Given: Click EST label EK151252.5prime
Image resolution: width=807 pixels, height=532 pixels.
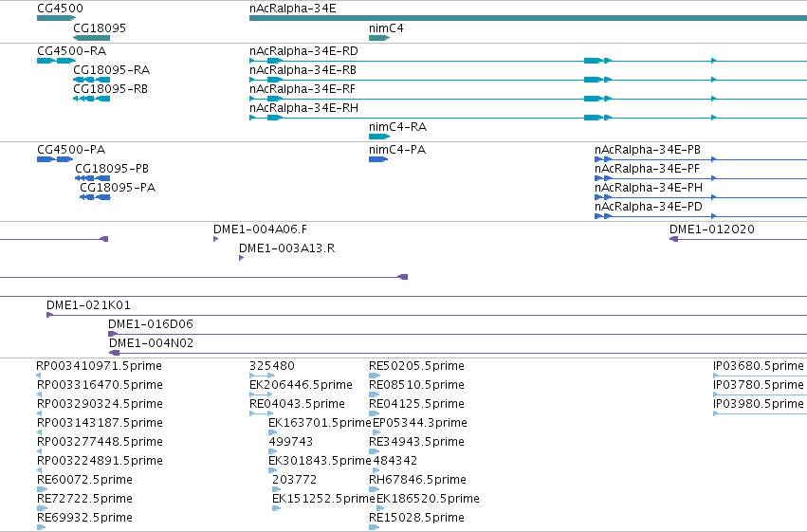Looking at the screenshot, I should (x=323, y=499).
